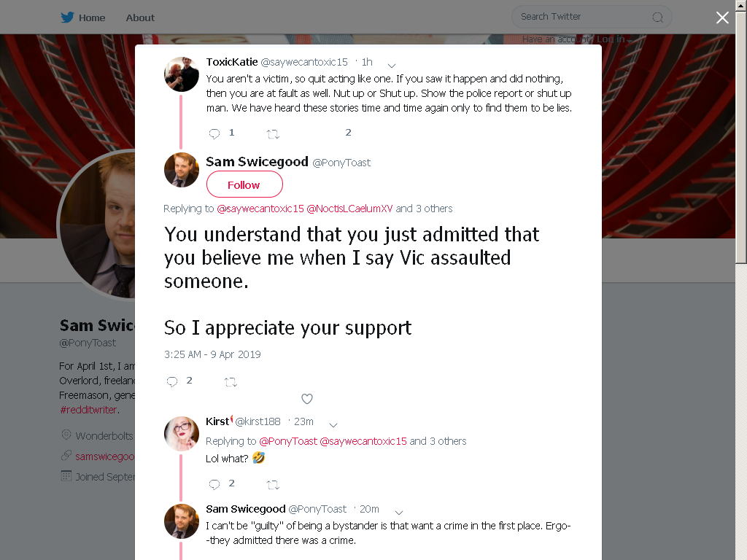Open the About menu item
The width and height of the screenshot is (747, 560).
tap(140, 17)
